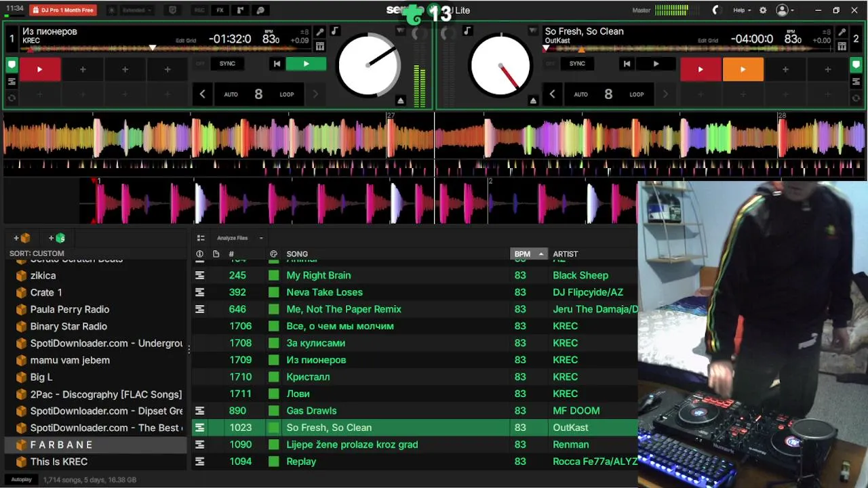Select the Gas Drawls track row
Viewport: 868px width, 488px height.
pyautogui.click(x=414, y=411)
